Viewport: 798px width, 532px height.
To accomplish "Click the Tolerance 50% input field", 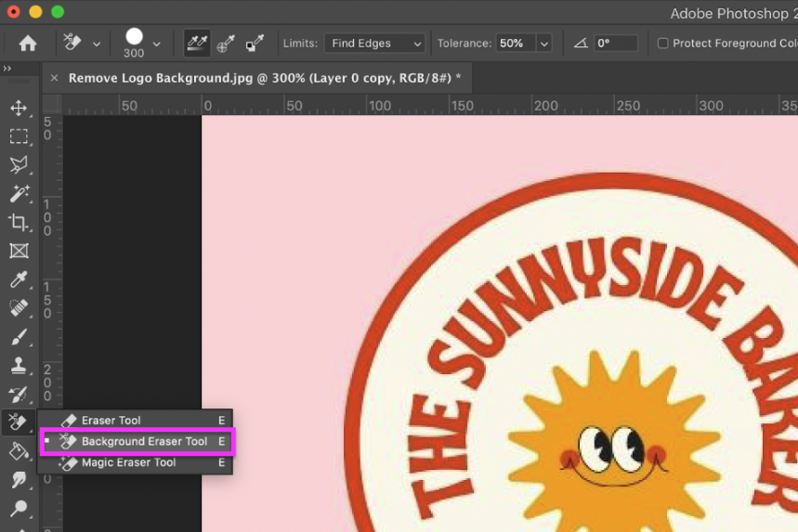I will pyautogui.click(x=516, y=44).
